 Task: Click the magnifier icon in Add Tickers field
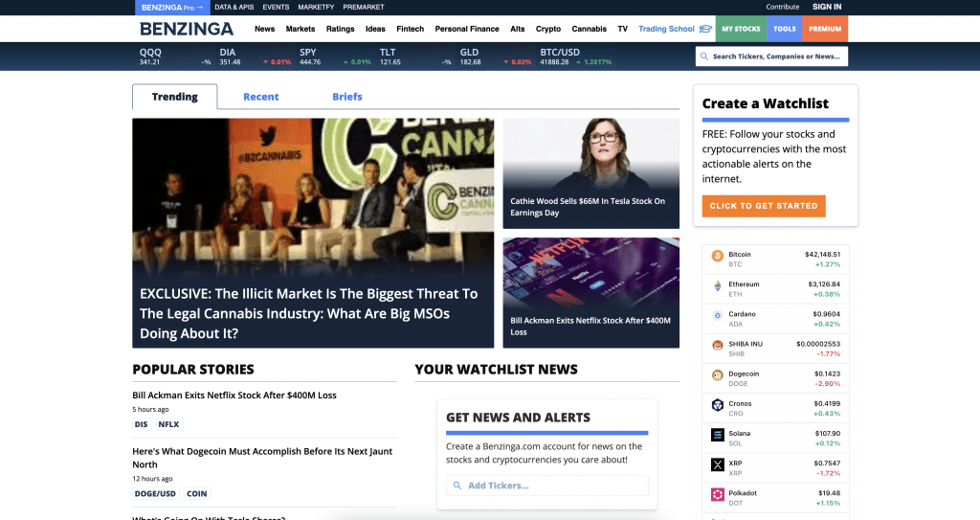click(x=457, y=486)
